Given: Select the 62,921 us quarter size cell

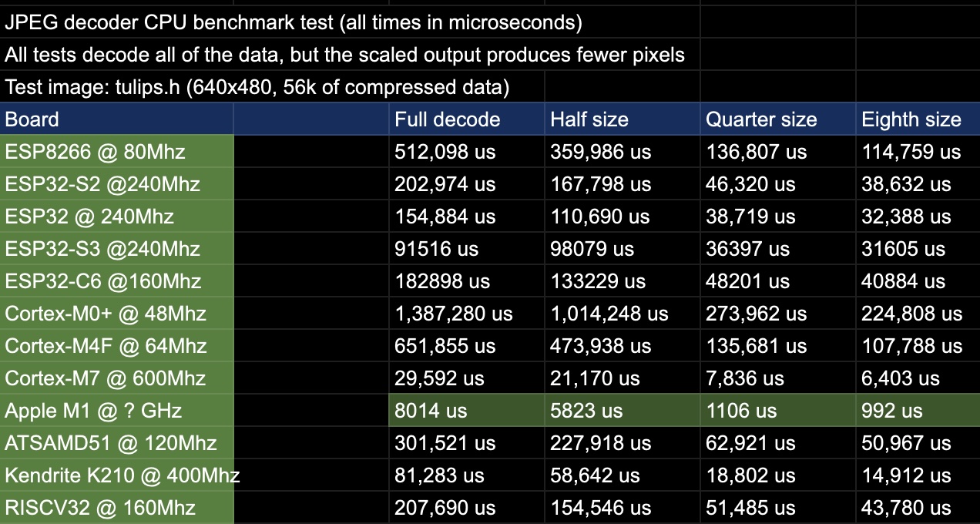Looking at the screenshot, I should click(777, 443).
